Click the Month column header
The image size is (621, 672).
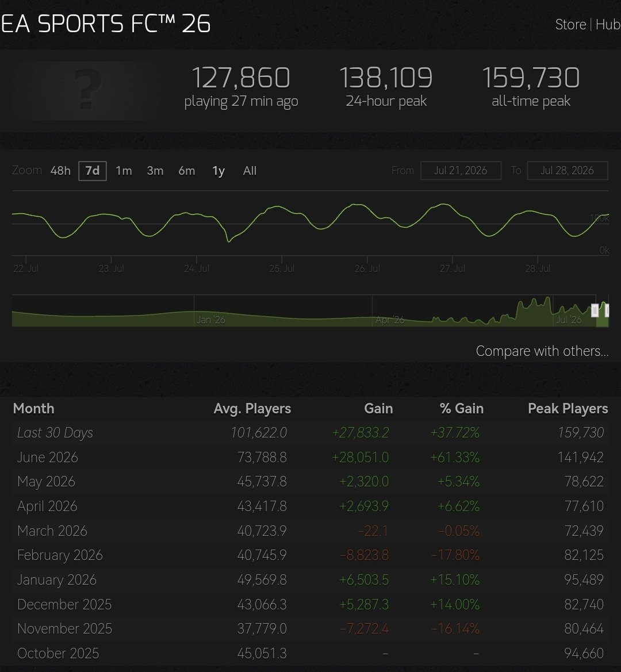[34, 408]
